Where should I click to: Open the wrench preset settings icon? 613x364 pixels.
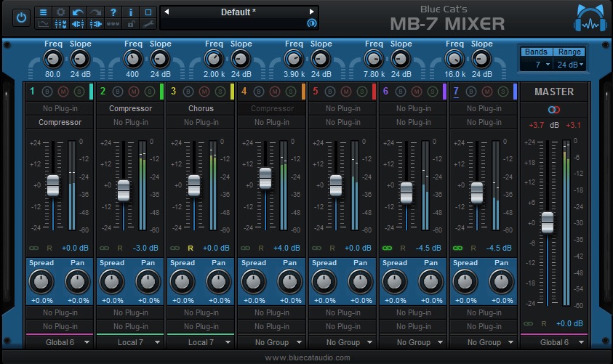pyautogui.click(x=148, y=24)
